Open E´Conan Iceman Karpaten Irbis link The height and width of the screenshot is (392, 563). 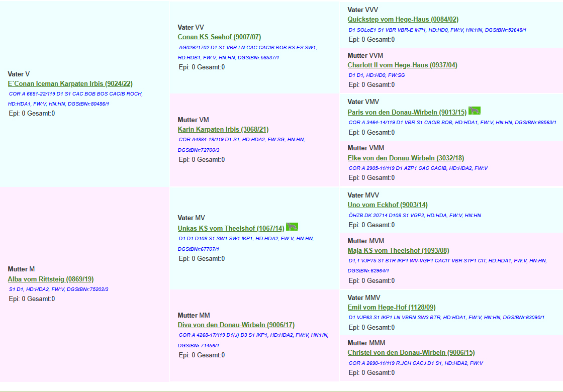pos(70,84)
